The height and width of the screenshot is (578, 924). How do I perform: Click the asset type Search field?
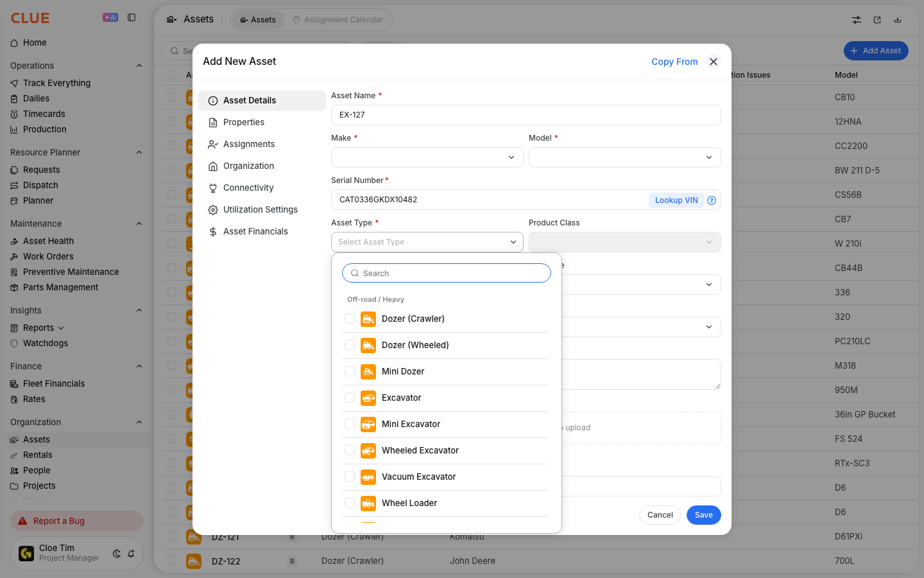click(x=447, y=273)
